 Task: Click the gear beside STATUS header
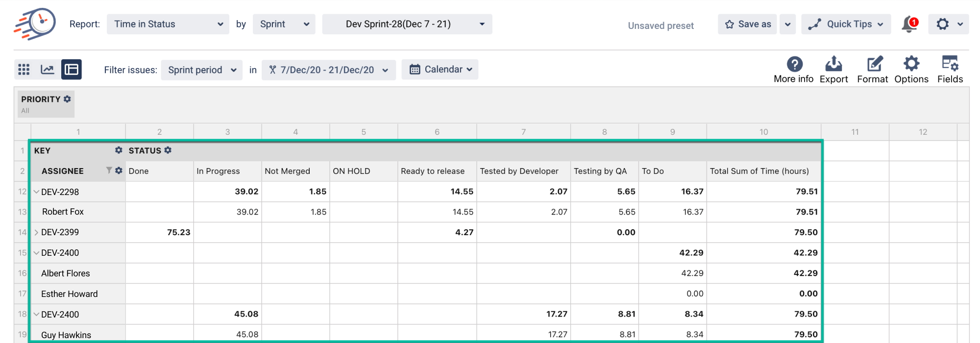coord(168,150)
